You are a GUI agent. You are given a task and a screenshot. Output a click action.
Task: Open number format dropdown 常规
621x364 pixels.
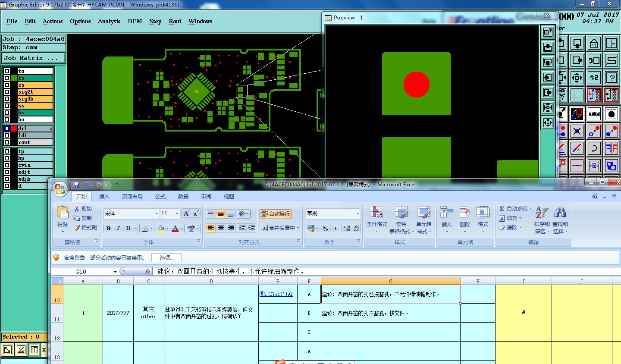(358, 213)
